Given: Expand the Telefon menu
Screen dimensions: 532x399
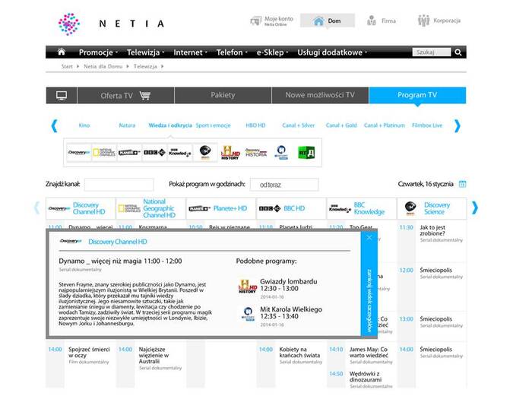Looking at the screenshot, I should click(232, 52).
